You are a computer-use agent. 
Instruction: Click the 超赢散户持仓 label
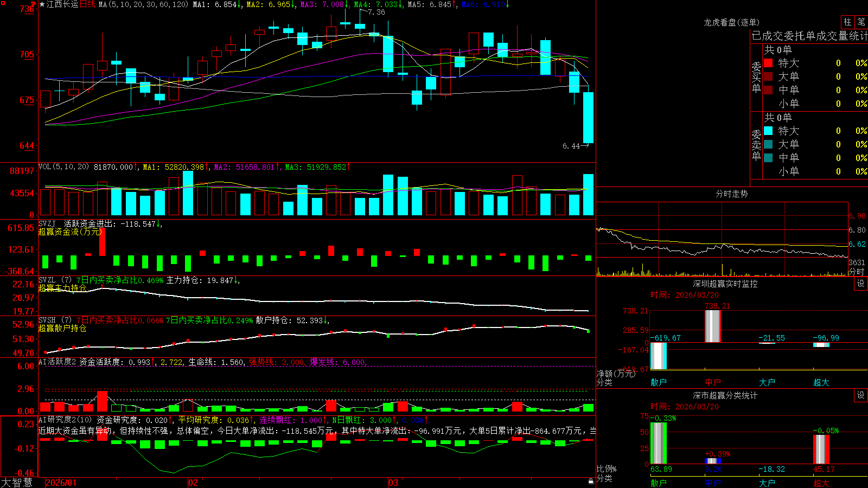click(x=62, y=329)
